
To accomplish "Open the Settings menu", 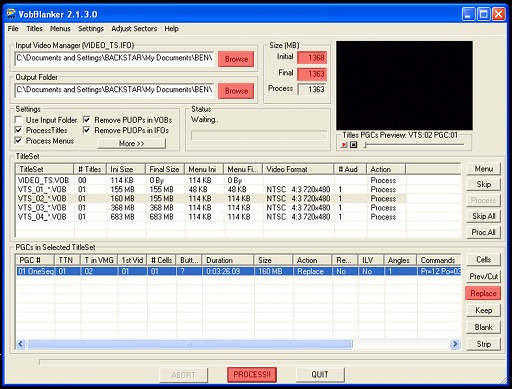I will pos(91,29).
